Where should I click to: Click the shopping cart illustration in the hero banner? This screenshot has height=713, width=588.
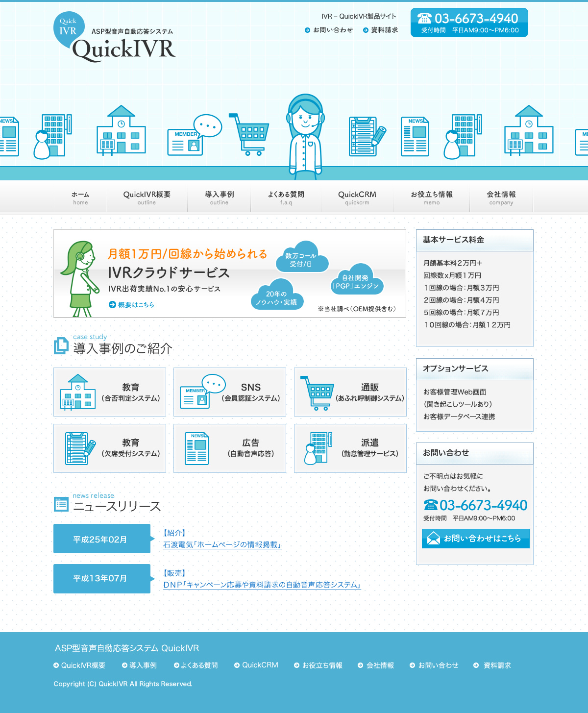(x=249, y=134)
